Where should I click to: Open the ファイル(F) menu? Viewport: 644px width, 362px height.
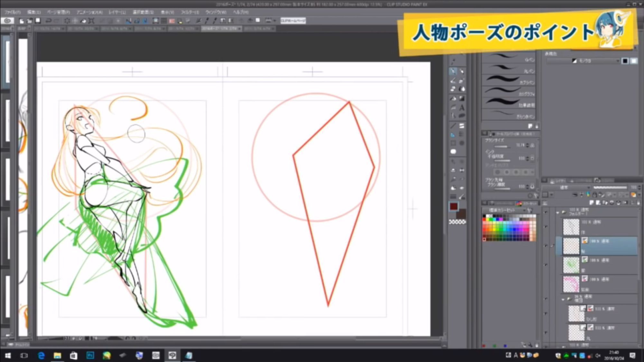click(x=13, y=12)
